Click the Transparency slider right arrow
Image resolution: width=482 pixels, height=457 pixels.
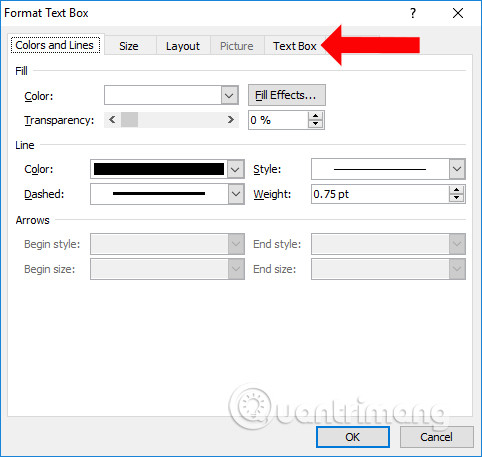coord(231,120)
